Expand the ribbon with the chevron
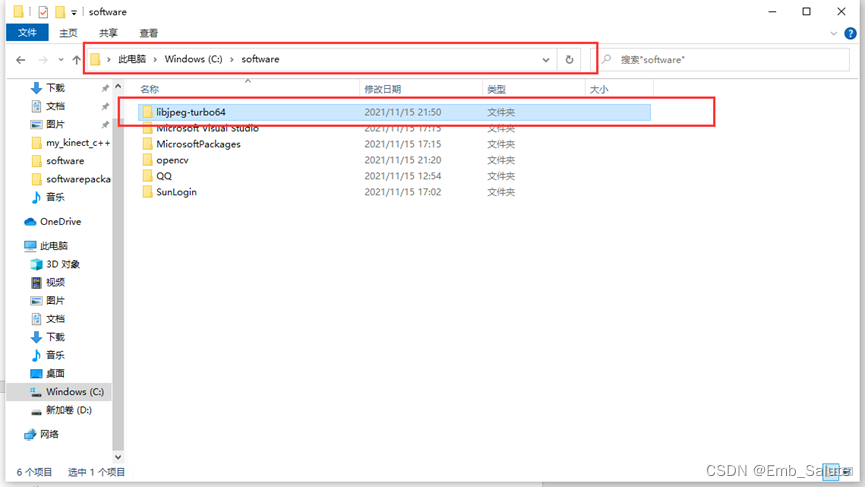The width and height of the screenshot is (865, 487). tap(834, 34)
